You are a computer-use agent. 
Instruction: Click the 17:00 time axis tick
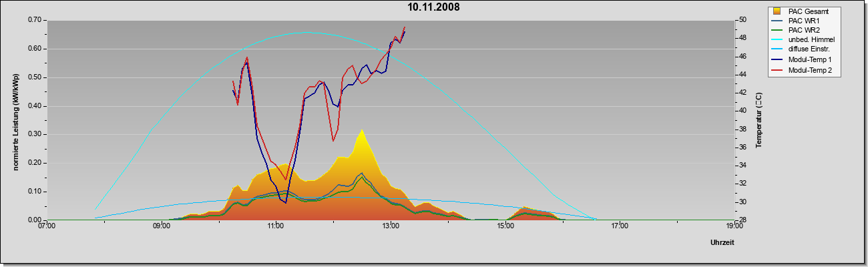[x=620, y=226]
